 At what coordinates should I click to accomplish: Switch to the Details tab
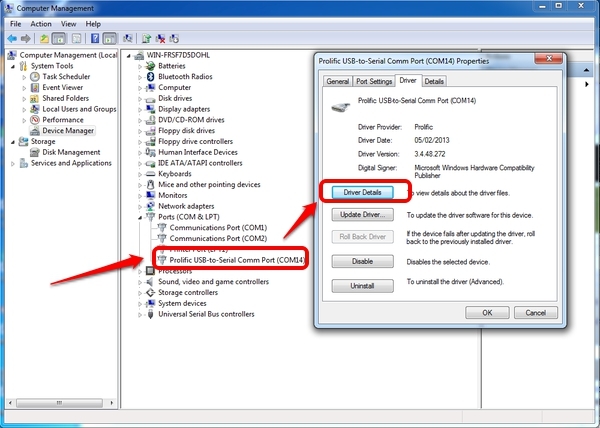click(434, 81)
